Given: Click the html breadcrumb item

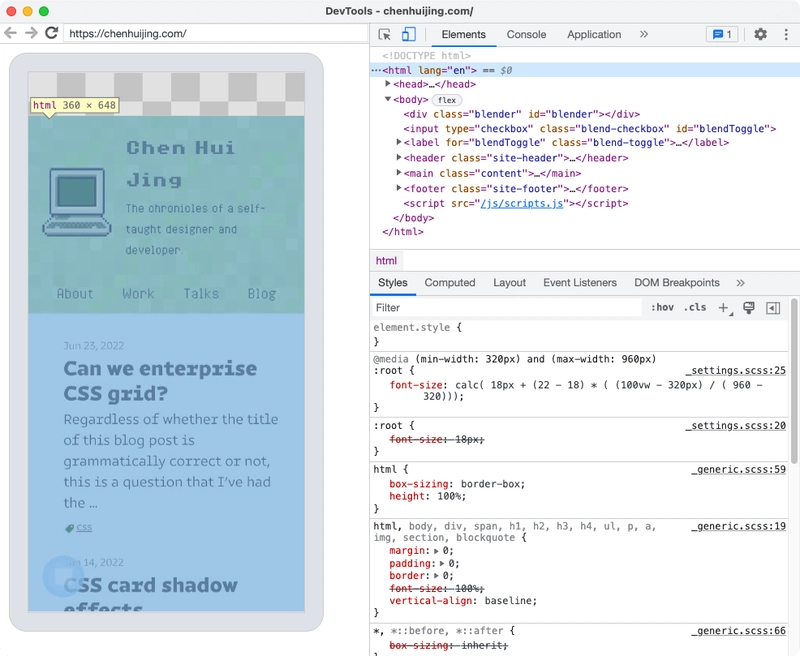Looking at the screenshot, I should point(386,261).
